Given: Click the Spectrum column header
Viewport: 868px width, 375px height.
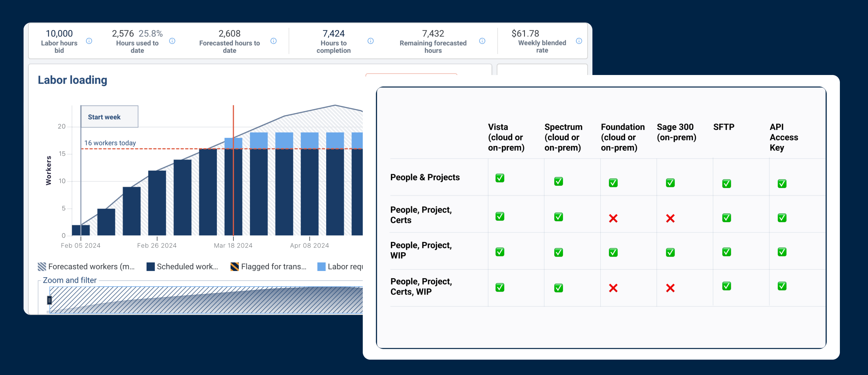Looking at the screenshot, I should pos(563,137).
